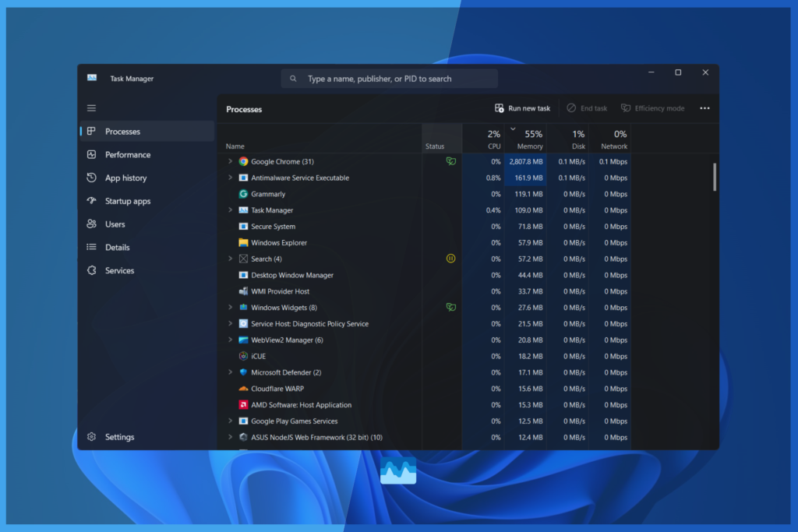This screenshot has width=798, height=532.
Task: Select Chrome's 2,807.8 MB memory cell
Action: pos(526,161)
